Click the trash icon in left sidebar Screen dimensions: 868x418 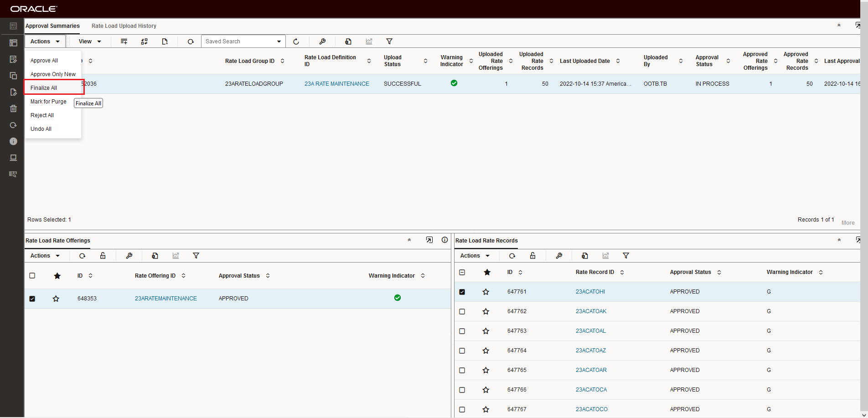click(x=13, y=108)
